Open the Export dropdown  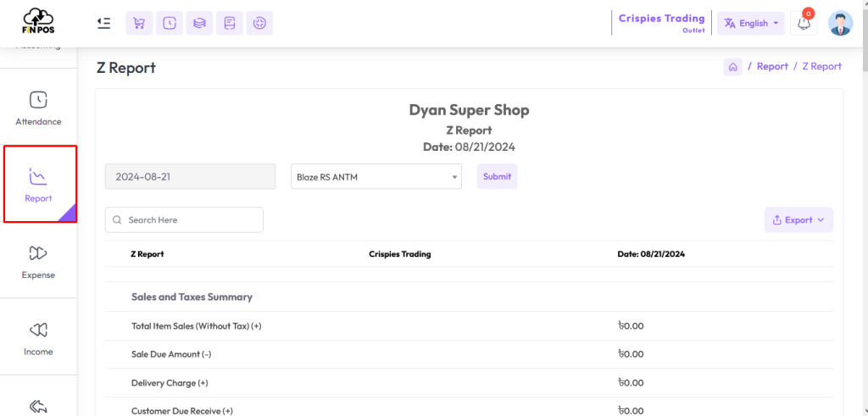(x=798, y=220)
